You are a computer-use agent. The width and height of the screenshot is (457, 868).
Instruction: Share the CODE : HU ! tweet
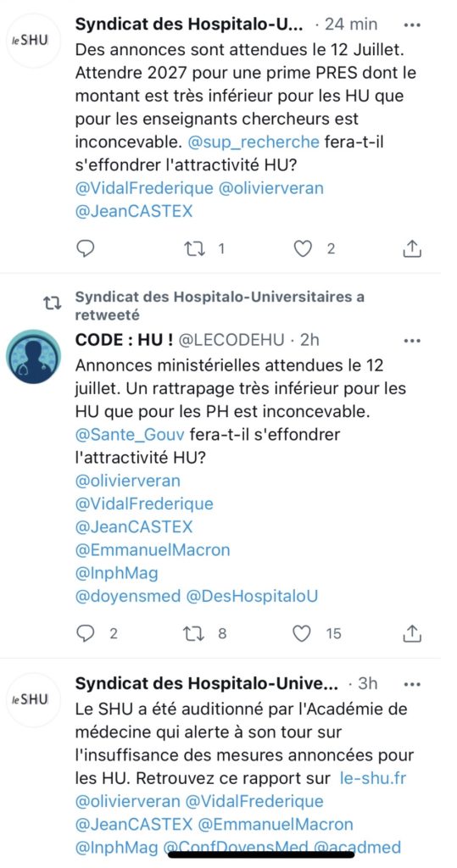click(x=411, y=633)
